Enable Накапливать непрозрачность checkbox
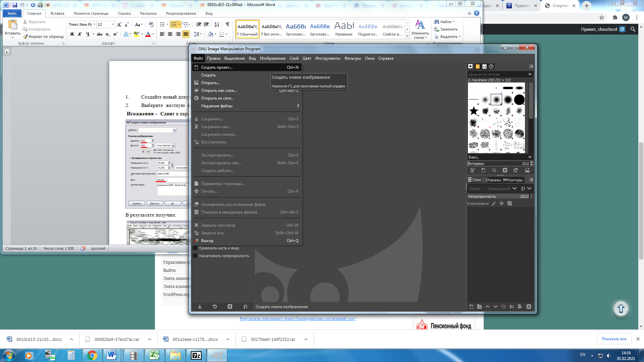Viewport: 644px width, 362px height. [x=195, y=255]
